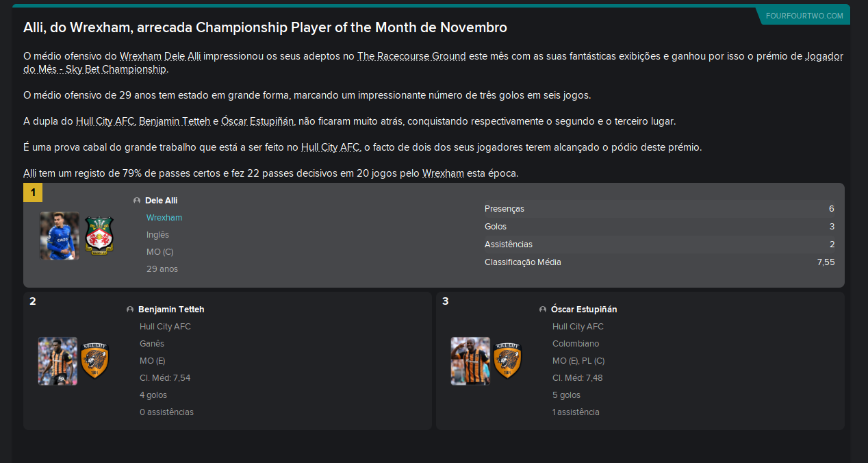Open Benjamin Tetteh's player photo
The height and width of the screenshot is (463, 868).
[58, 361]
